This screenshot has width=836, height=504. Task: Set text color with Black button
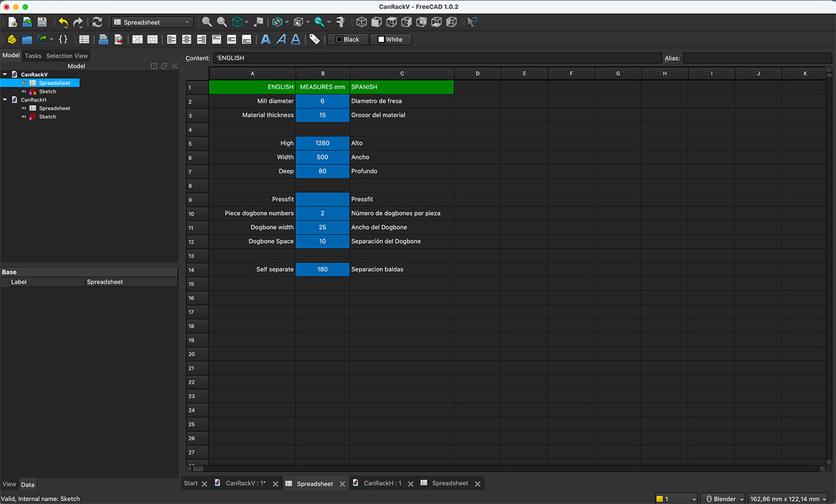click(x=348, y=40)
